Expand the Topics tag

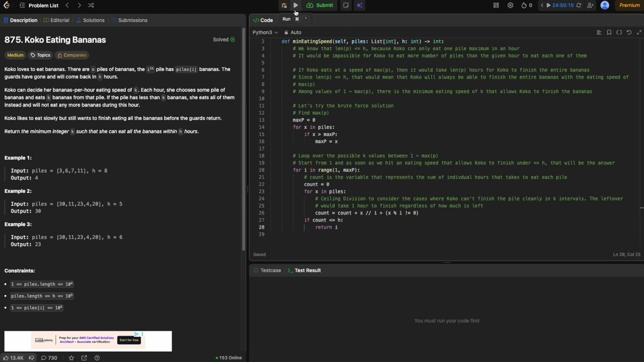40,55
